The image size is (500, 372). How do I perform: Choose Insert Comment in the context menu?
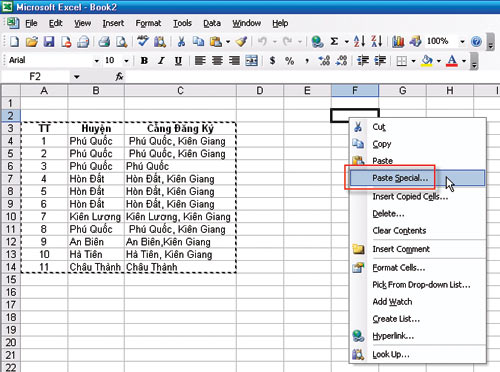point(417,249)
